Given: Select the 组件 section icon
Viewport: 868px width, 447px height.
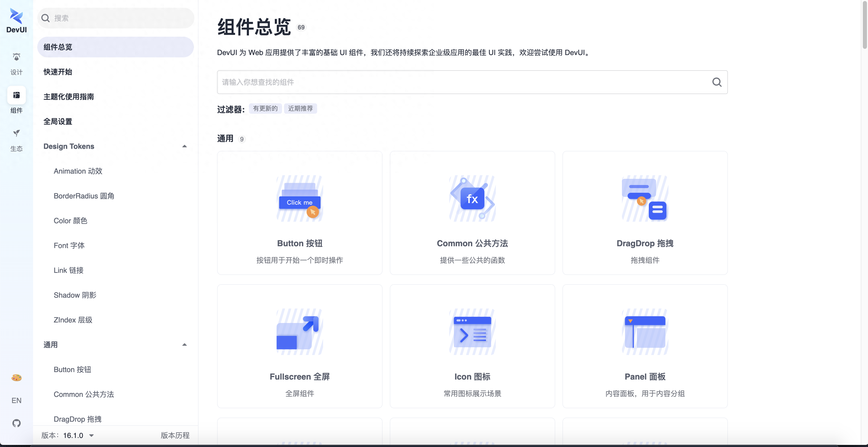Looking at the screenshot, I should (x=16, y=95).
